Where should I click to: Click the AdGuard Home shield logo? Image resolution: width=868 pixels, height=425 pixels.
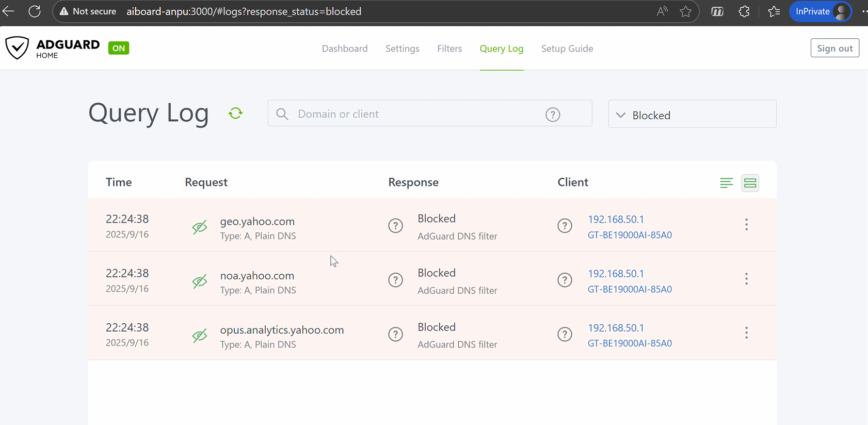(17, 48)
